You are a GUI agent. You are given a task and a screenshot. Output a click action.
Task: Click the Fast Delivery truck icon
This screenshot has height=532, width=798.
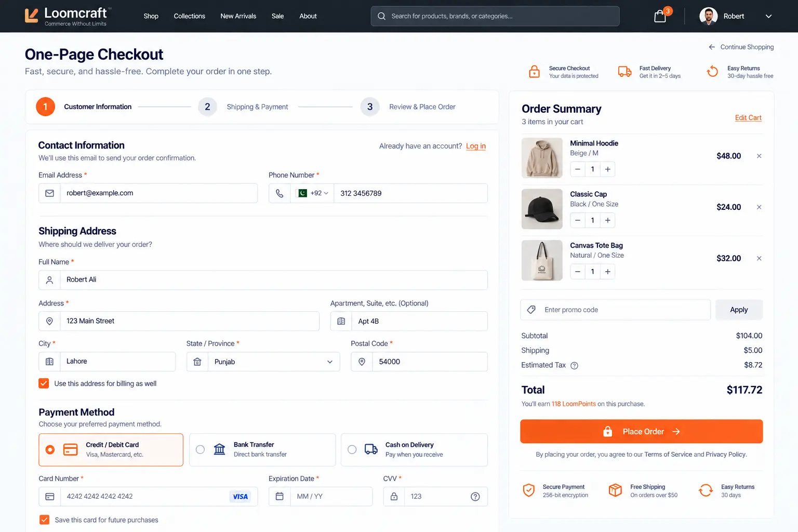click(x=624, y=72)
